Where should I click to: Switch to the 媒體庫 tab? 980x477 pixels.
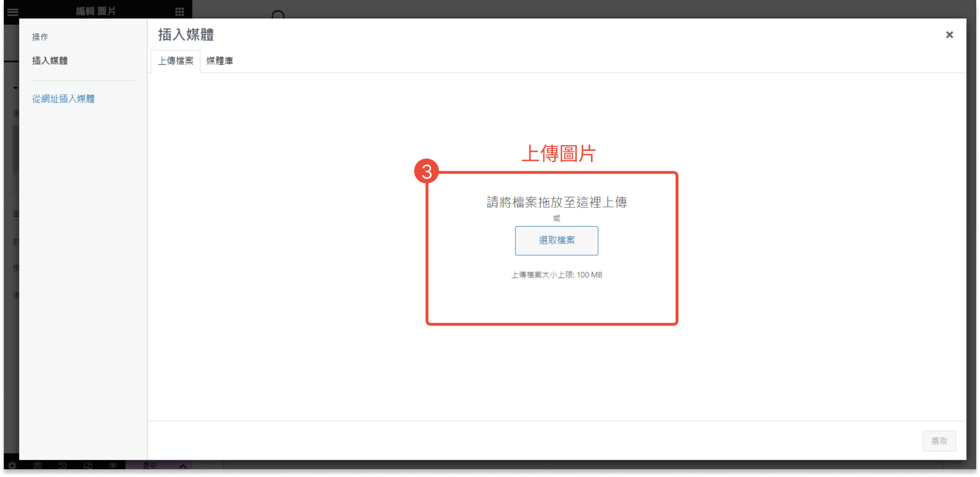click(x=219, y=61)
